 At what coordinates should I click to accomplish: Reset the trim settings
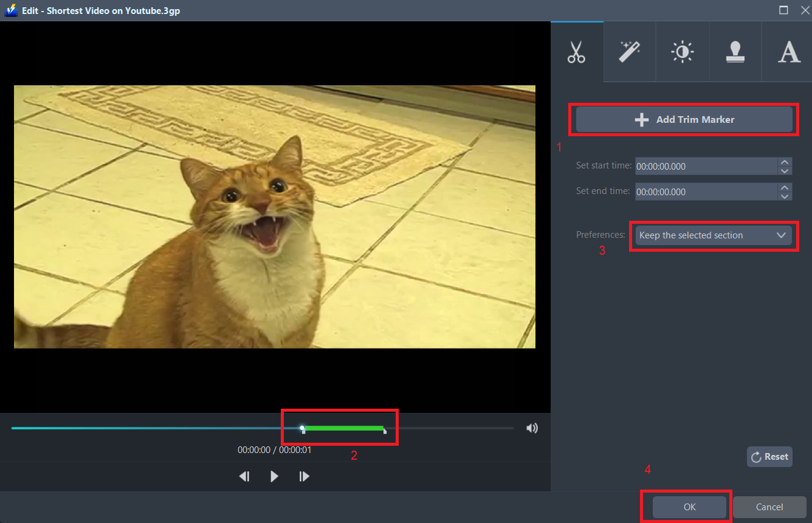(769, 457)
